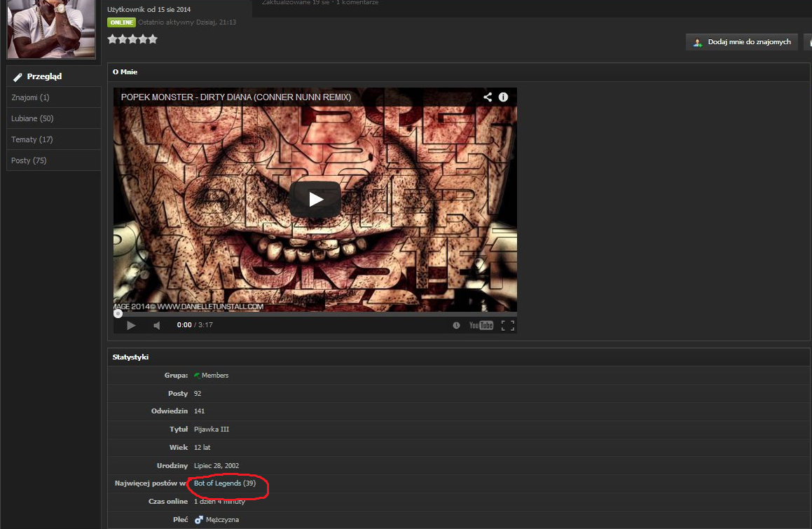Open the video info icon
This screenshot has width=812, height=529.
point(503,97)
